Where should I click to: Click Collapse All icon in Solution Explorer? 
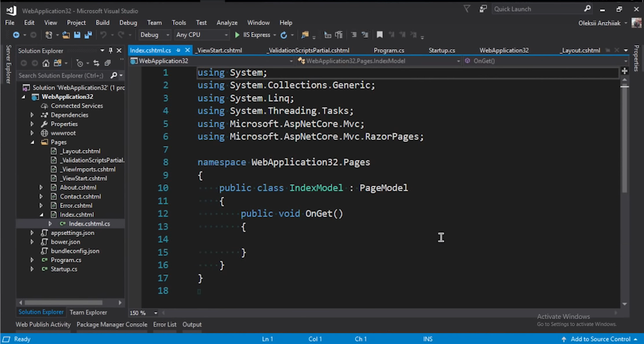108,63
